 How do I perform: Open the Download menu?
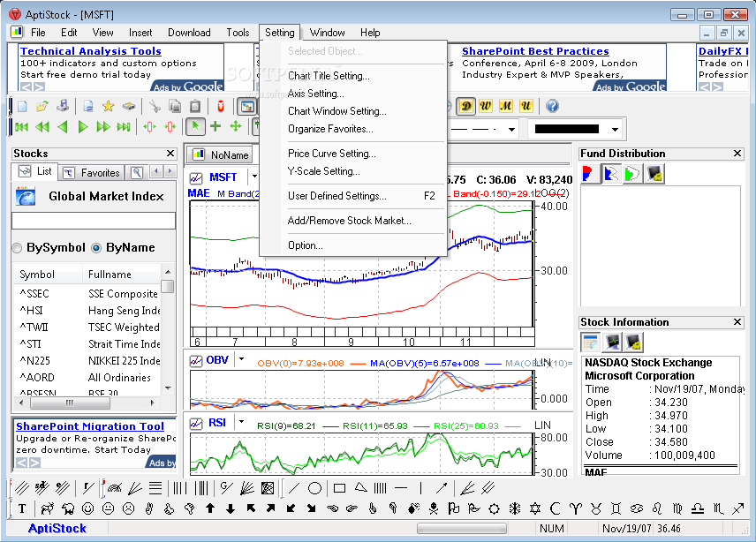tap(189, 33)
